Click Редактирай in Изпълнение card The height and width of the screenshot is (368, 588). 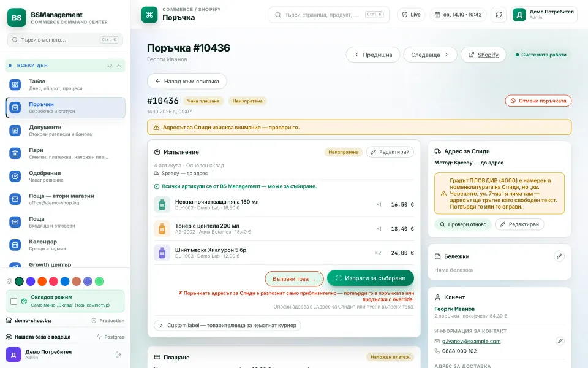(x=390, y=151)
